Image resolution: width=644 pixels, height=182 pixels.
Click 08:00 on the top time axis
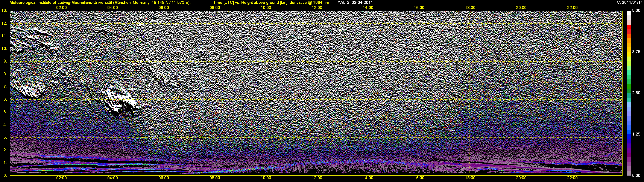pyautogui.click(x=215, y=7)
